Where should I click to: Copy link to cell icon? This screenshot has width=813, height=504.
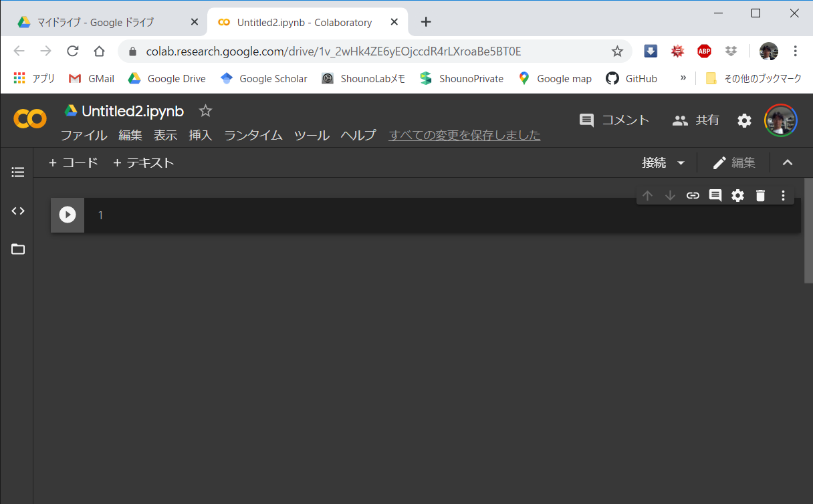693,195
